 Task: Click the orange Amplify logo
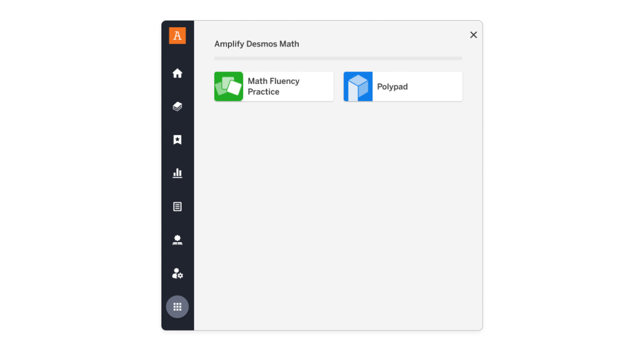coord(177,36)
